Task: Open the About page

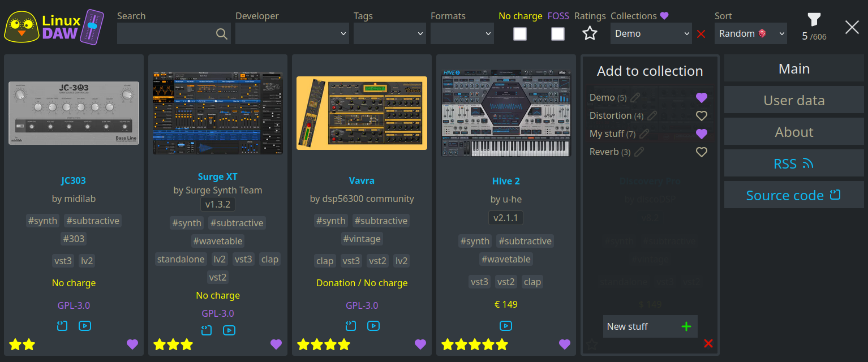Action: (x=794, y=131)
